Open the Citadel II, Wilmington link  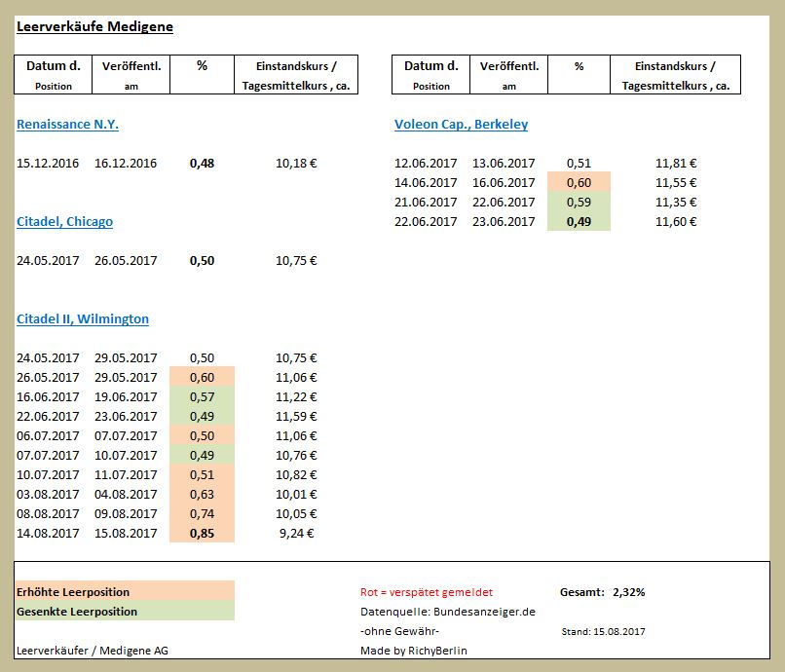coord(82,318)
